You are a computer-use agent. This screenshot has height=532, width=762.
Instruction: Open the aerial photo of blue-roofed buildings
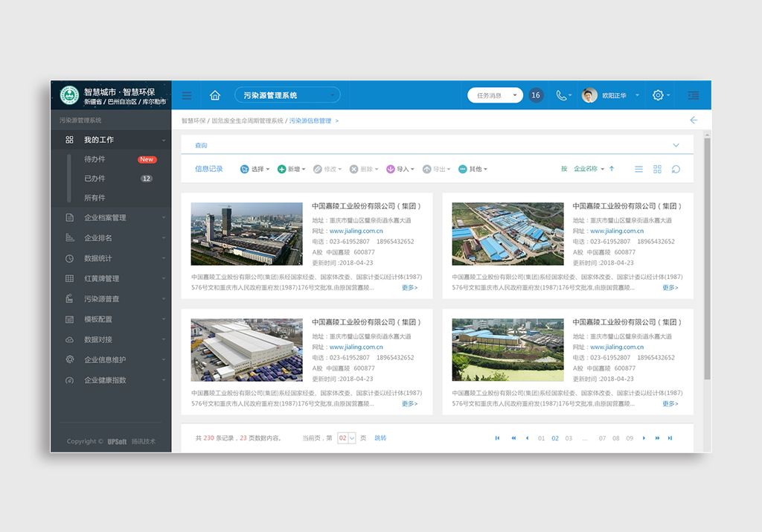tap(508, 234)
